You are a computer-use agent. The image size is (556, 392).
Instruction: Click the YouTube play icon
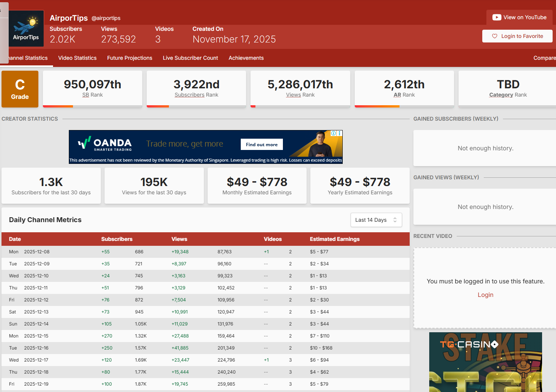click(x=497, y=17)
